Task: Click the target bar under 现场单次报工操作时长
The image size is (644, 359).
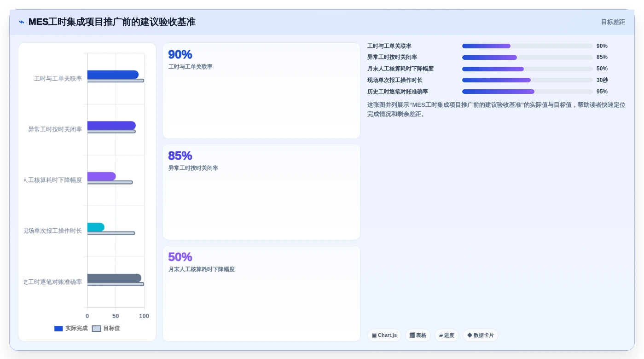Action: [111, 233]
